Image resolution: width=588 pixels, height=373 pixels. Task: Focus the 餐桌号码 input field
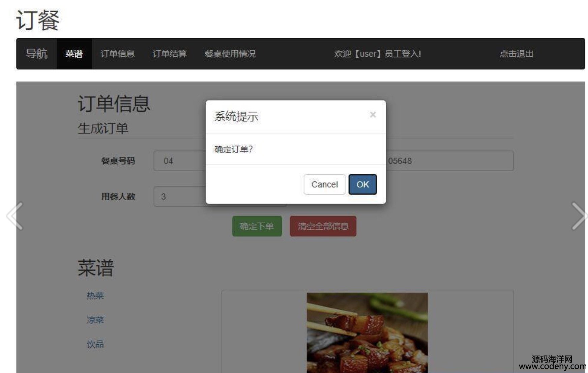(179, 161)
